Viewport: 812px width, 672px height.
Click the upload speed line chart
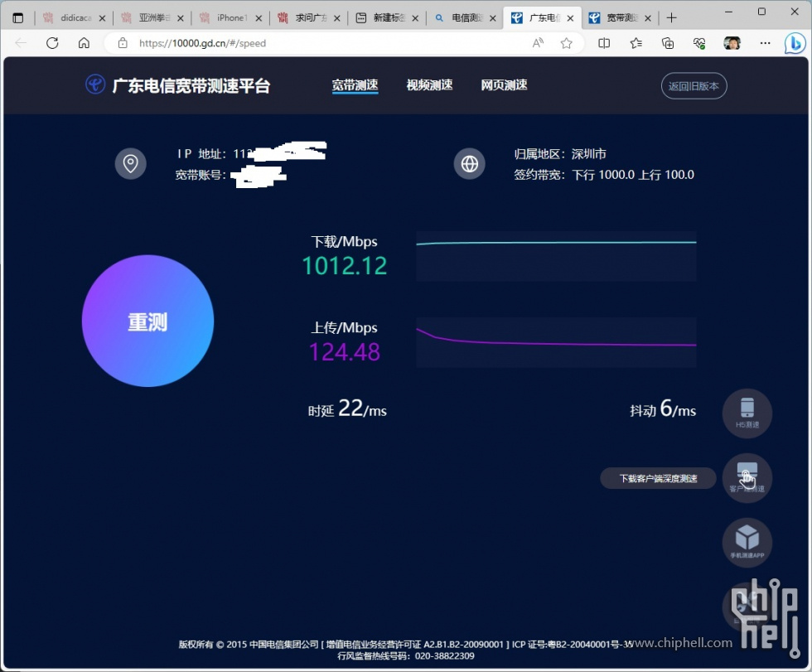pos(556,342)
